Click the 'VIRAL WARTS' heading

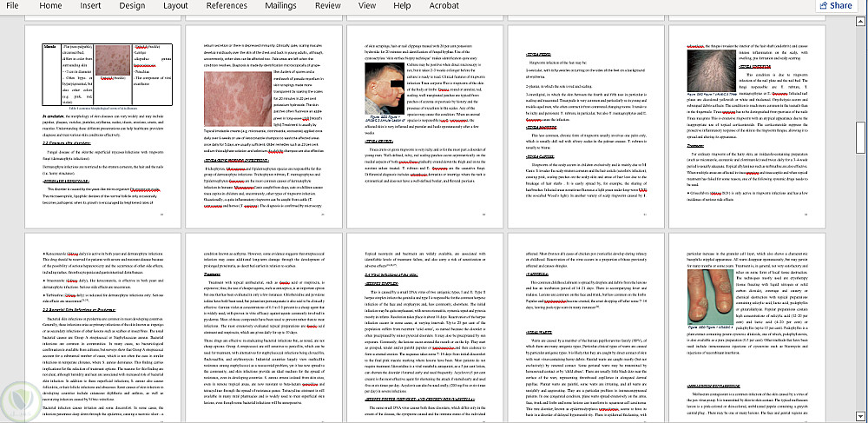(x=540, y=332)
